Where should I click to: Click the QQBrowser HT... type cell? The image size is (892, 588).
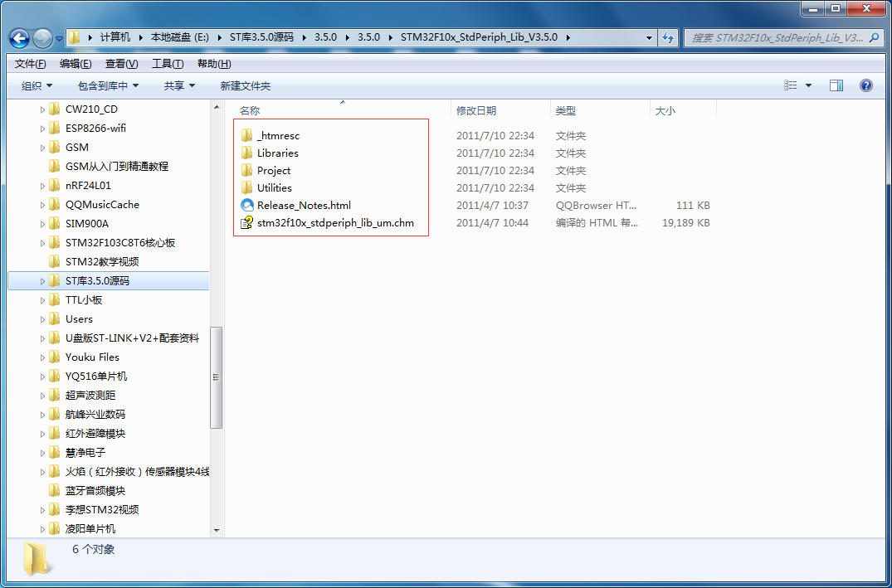[x=596, y=205]
